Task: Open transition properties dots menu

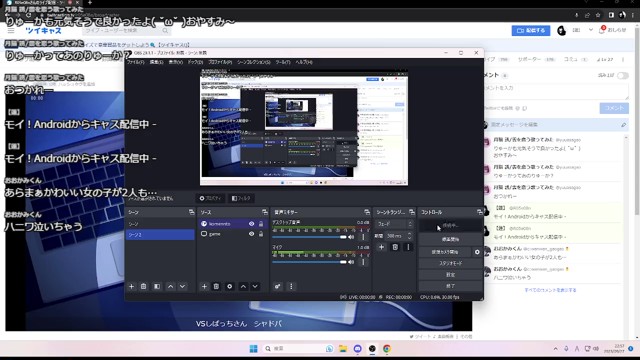Action: pyautogui.click(x=408, y=247)
